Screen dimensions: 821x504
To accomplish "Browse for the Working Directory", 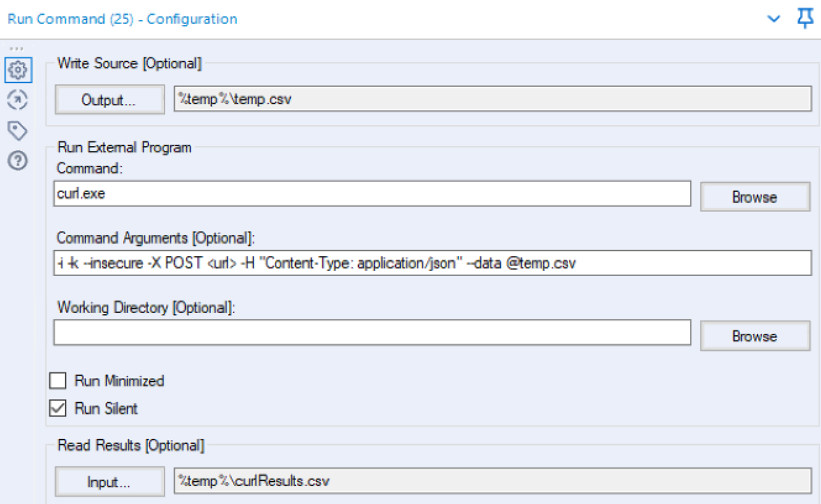I will pos(754,336).
